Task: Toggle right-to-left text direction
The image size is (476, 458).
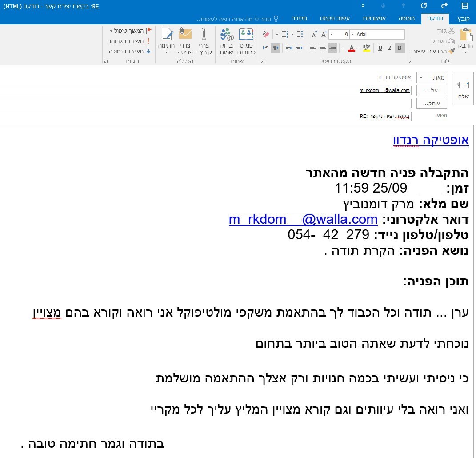Action: click(x=276, y=48)
